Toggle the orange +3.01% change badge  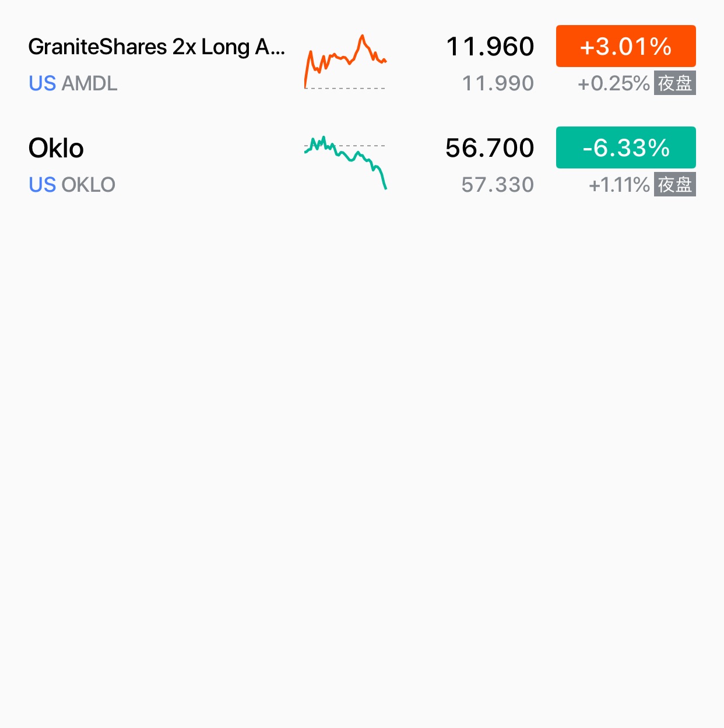[625, 46]
